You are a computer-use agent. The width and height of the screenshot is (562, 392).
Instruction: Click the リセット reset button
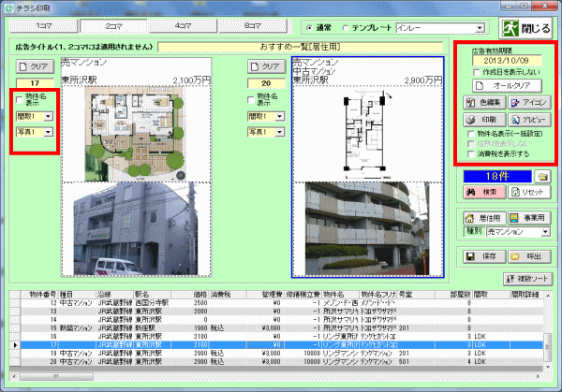[529, 192]
